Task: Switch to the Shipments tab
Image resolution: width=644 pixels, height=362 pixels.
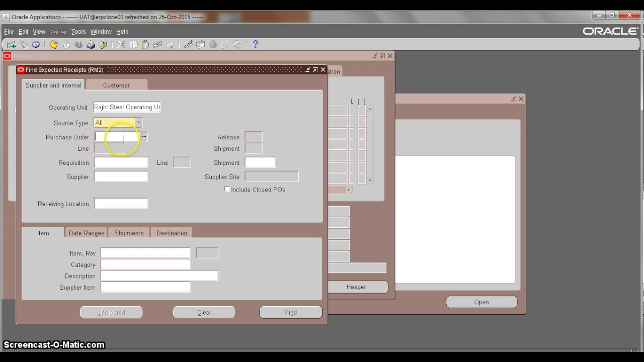Action: (129, 233)
